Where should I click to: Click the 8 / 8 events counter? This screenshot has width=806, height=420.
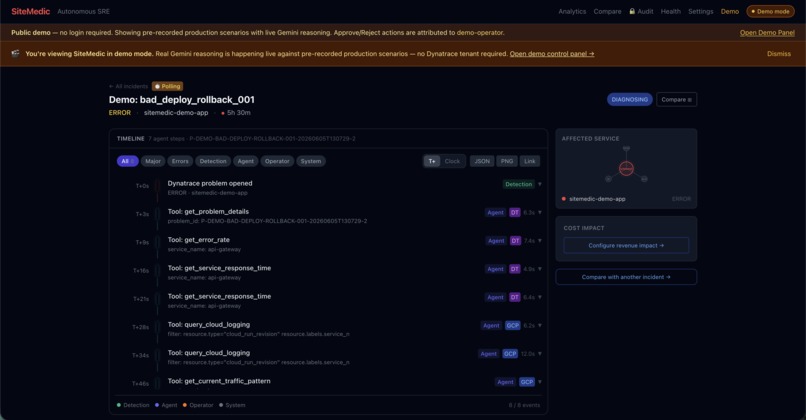coord(524,405)
